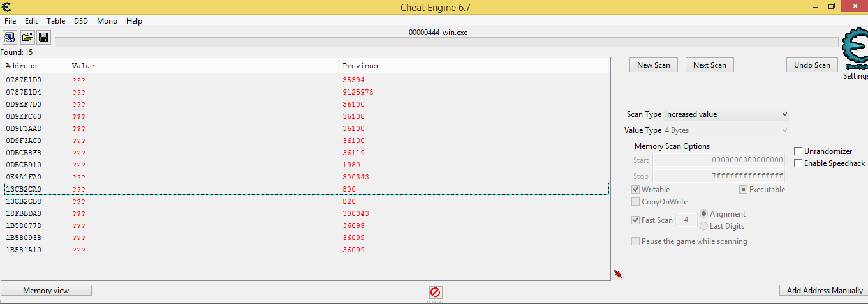Viewport: 868px width, 304px height.
Task: Select address row 0787E1D0
Action: pos(306,80)
